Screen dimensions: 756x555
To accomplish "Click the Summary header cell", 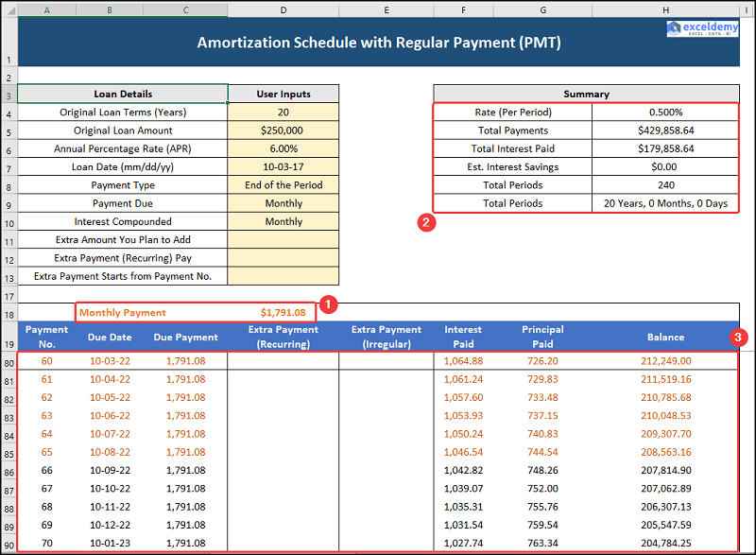I will pos(586,94).
